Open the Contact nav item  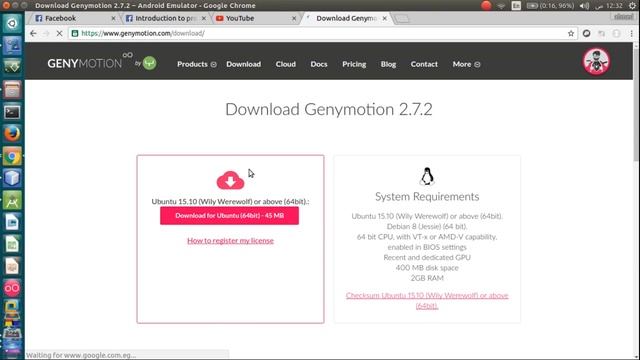[424, 64]
